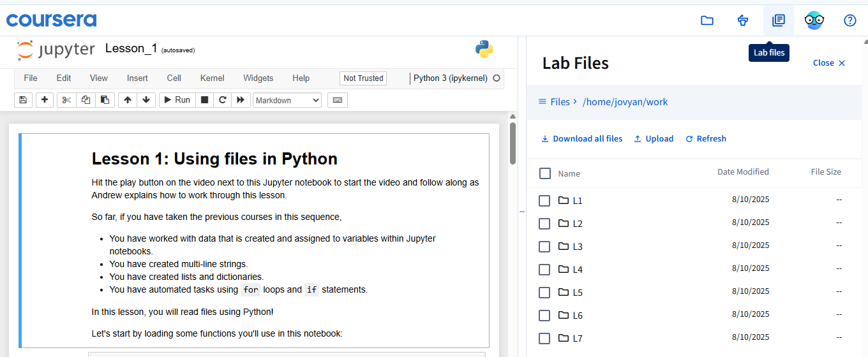This screenshot has width=868, height=357.
Task: Click Download all files
Action: (x=581, y=139)
